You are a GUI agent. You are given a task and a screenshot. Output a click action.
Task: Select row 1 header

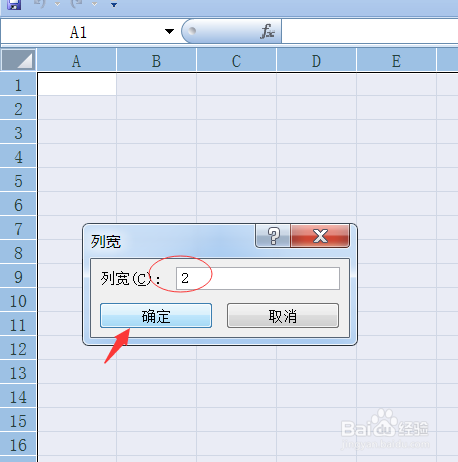[18, 85]
